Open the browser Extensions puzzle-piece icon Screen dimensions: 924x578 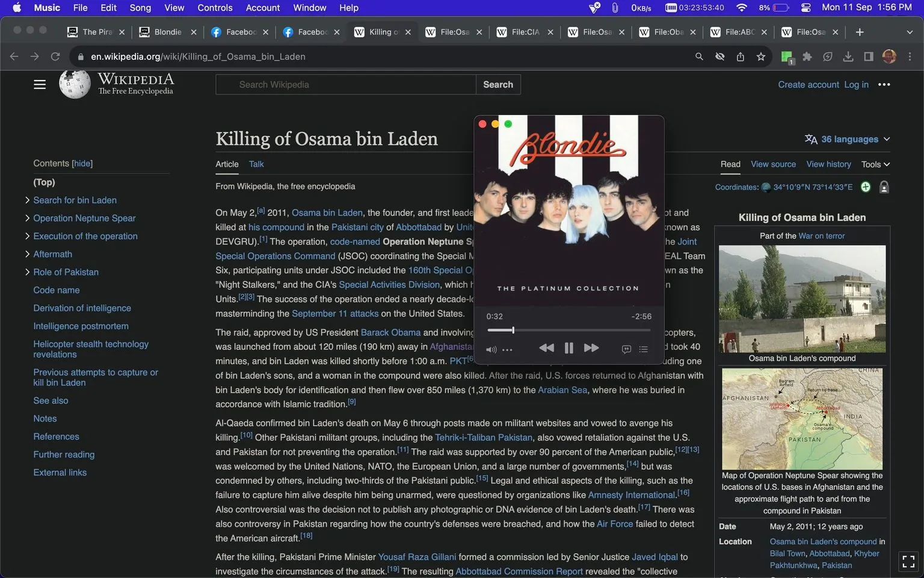point(807,56)
